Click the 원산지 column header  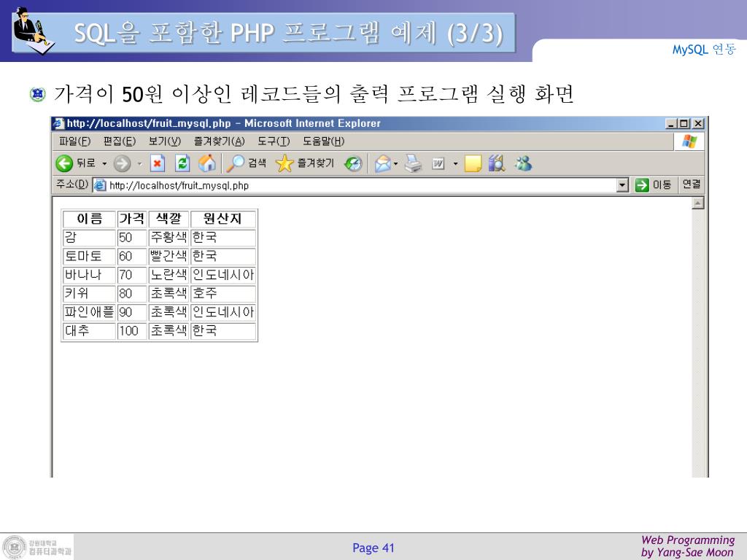point(223,219)
